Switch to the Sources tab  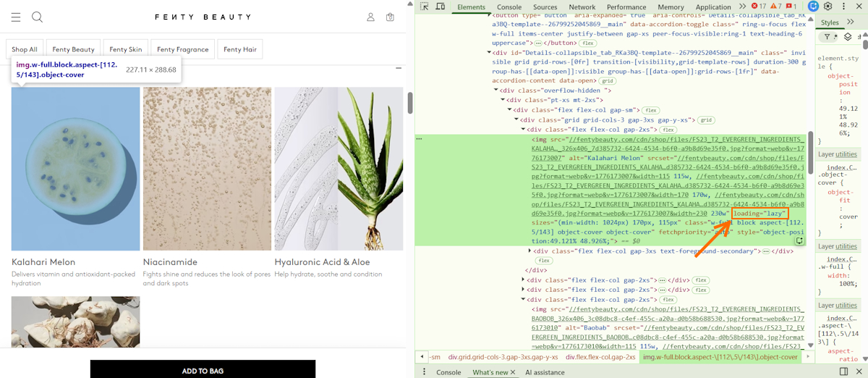545,7
